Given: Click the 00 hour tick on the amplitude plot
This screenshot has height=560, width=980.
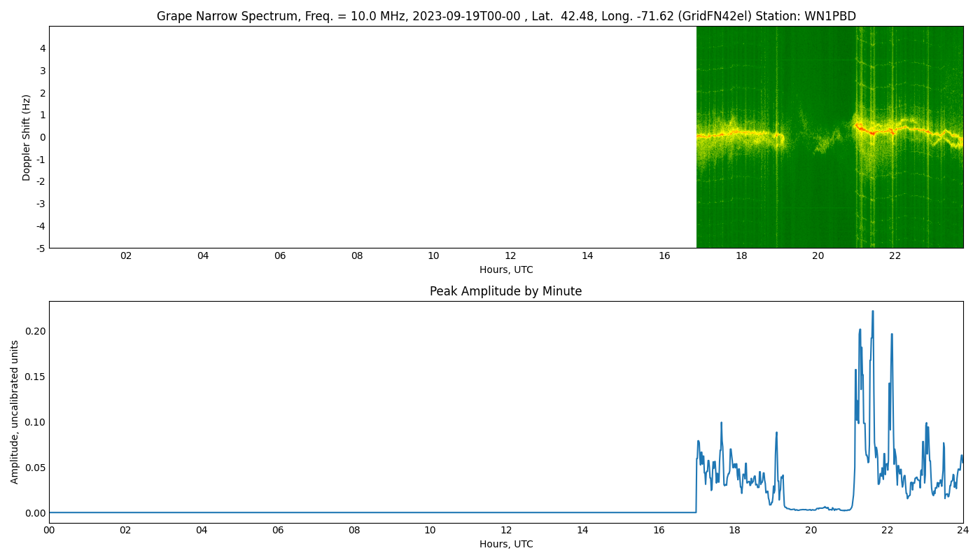Looking at the screenshot, I should click(x=49, y=531).
